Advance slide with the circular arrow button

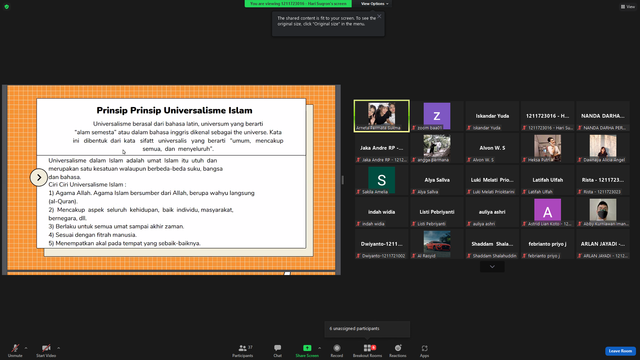coord(39,178)
